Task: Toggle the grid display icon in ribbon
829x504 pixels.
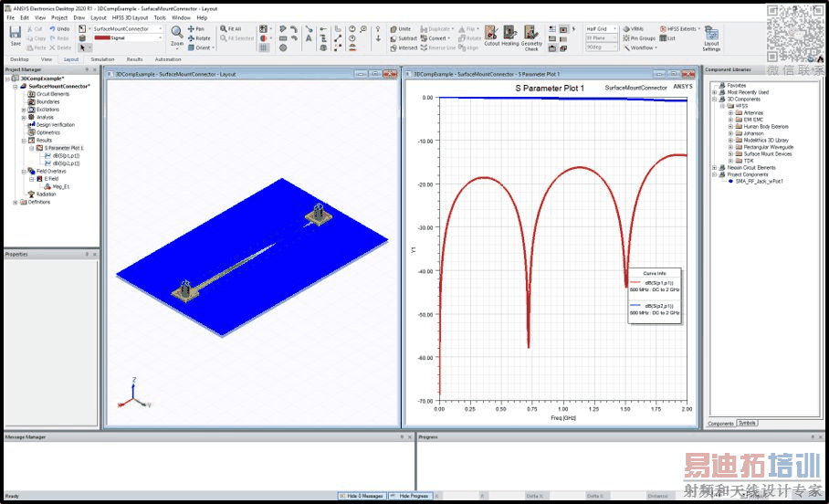Action: 263,47
